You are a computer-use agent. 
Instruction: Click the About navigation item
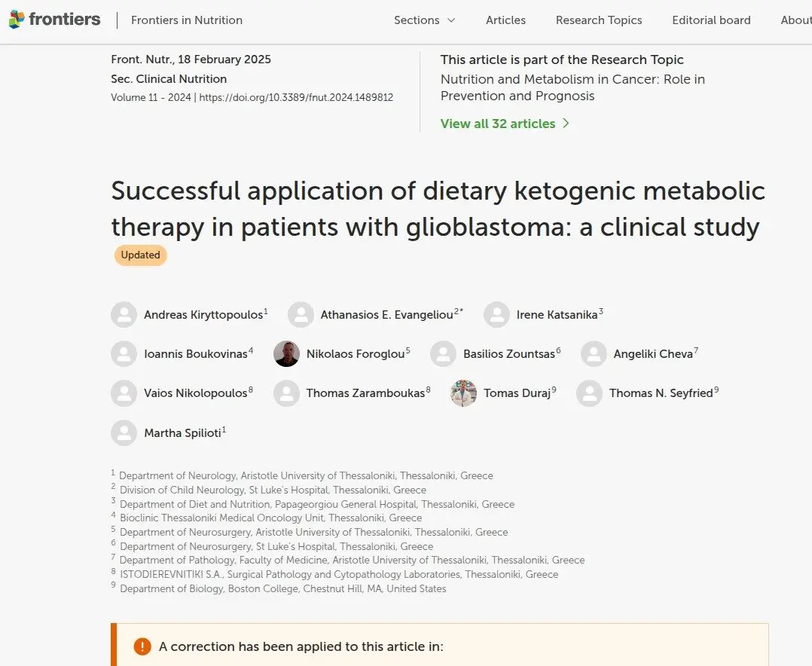pos(795,20)
